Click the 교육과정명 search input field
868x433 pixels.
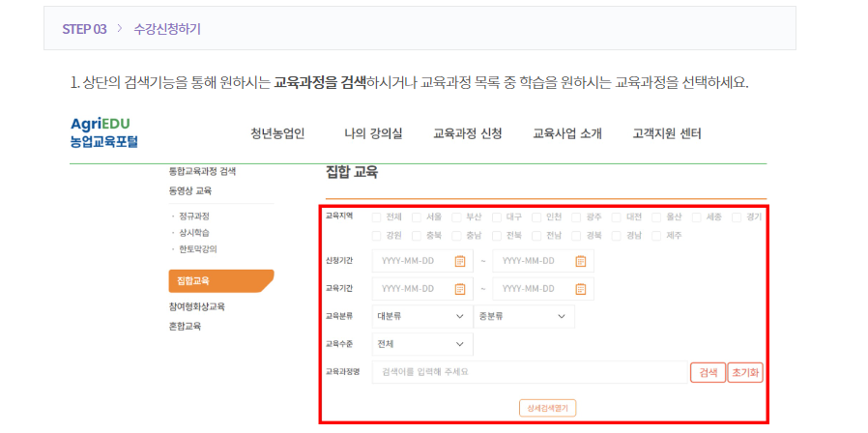click(530, 372)
